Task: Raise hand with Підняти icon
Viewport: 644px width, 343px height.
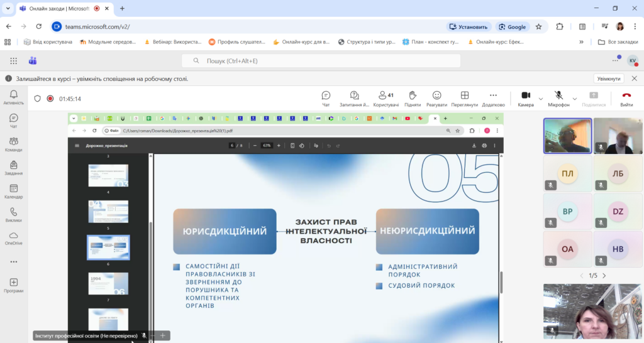Action: [x=413, y=98]
